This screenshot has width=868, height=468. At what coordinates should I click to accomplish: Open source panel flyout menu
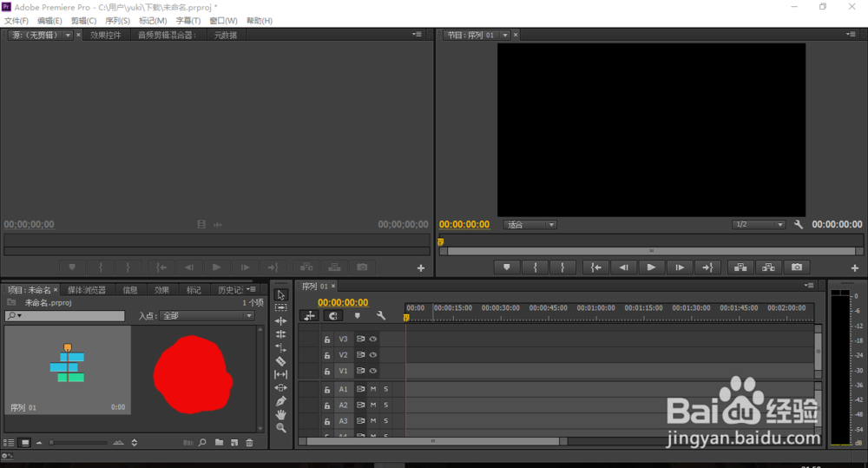(x=417, y=35)
